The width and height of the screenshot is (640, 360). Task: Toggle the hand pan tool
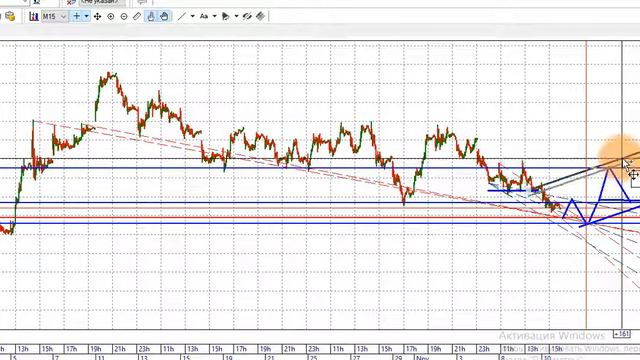pyautogui.click(x=164, y=16)
